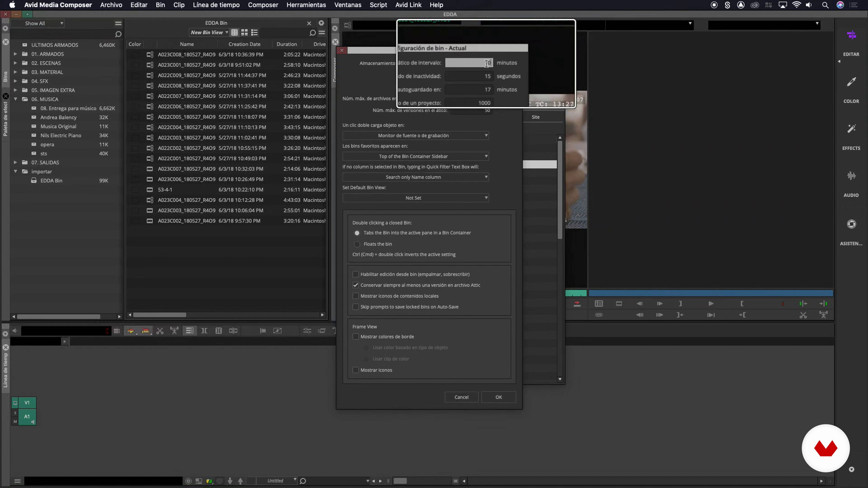The width and height of the screenshot is (868, 488).
Task: Open the Ventanas menu
Action: point(347,5)
